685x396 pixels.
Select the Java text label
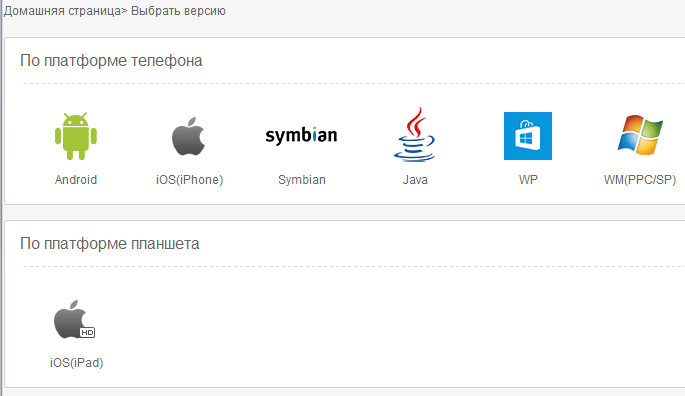click(x=415, y=180)
